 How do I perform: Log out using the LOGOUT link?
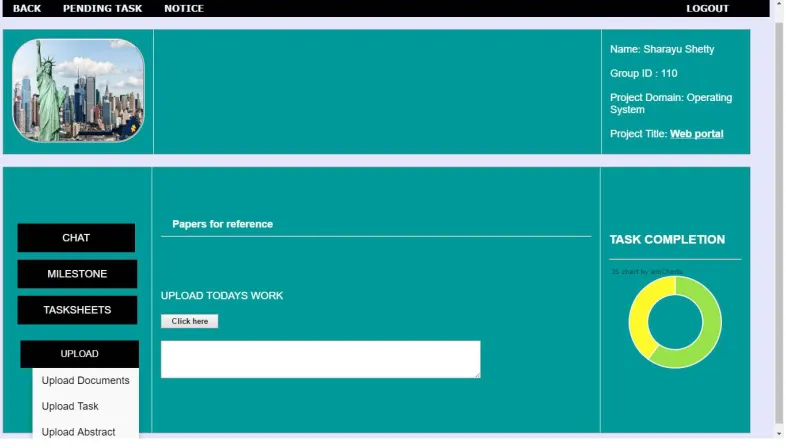pos(707,9)
